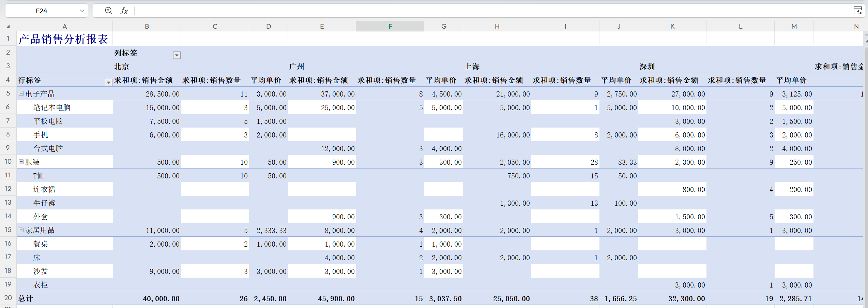The height and width of the screenshot is (308, 868).
Task: Click the cell with value 83.33
Action: [x=619, y=162]
